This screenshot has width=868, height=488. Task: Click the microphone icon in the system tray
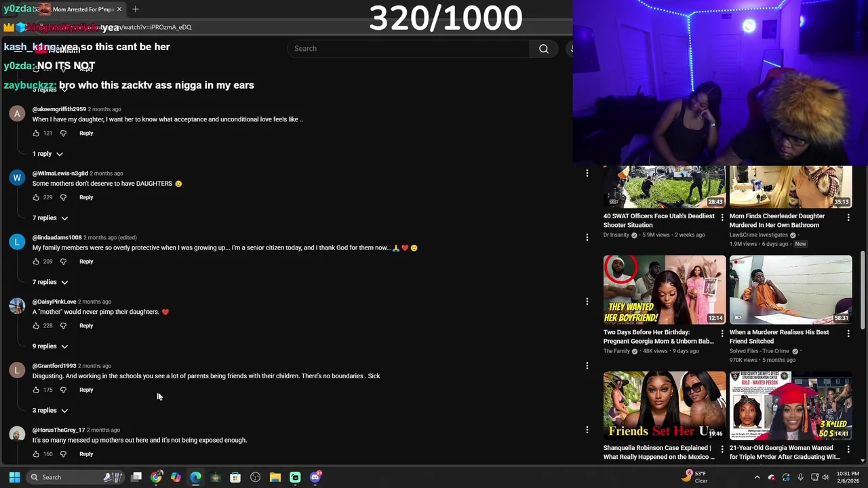pos(801,477)
